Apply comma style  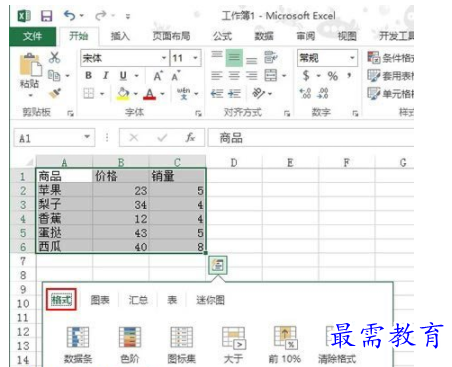click(349, 76)
